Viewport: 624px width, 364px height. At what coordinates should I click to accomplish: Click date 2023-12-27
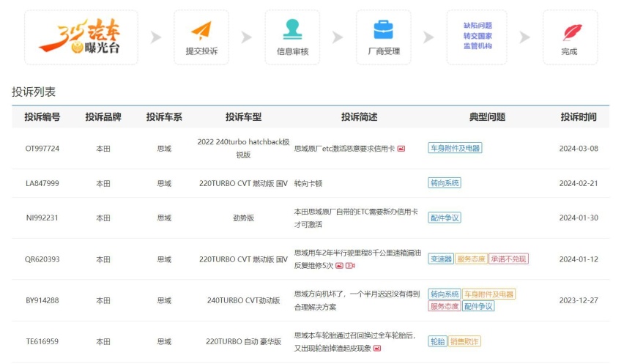tap(579, 300)
